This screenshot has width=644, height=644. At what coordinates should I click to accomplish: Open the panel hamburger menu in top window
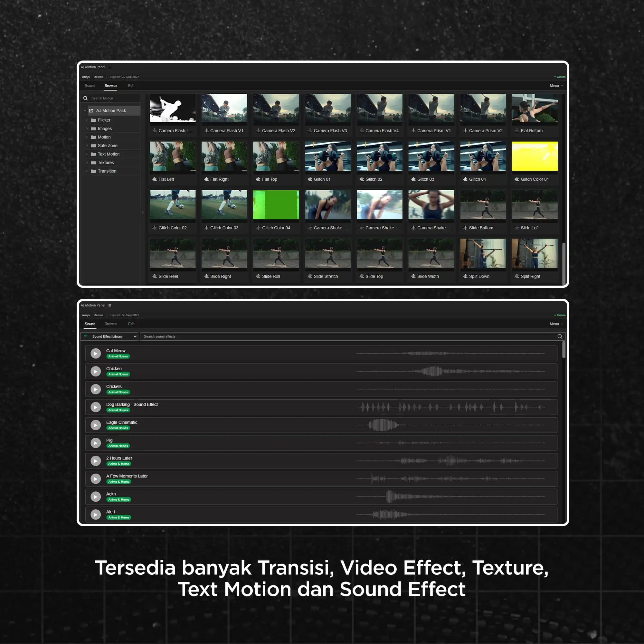tap(109, 67)
